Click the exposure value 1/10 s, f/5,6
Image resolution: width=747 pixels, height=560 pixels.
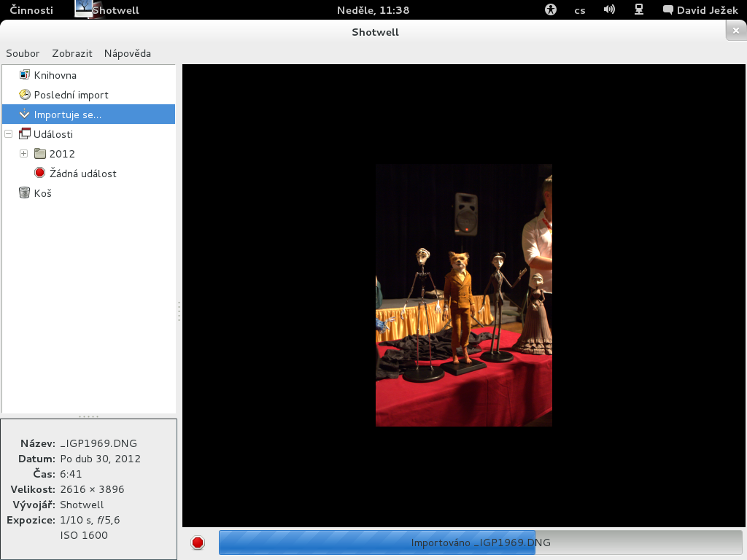tap(90, 519)
